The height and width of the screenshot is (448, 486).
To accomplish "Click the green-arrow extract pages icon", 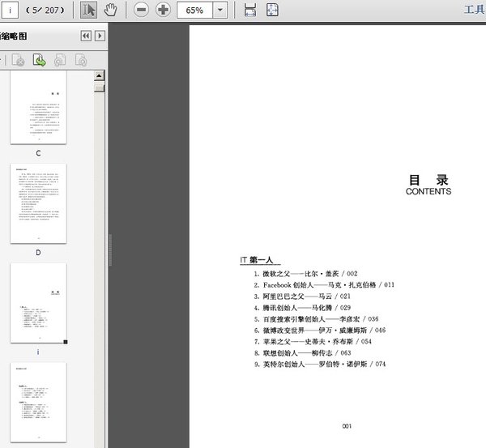I will (x=39, y=60).
